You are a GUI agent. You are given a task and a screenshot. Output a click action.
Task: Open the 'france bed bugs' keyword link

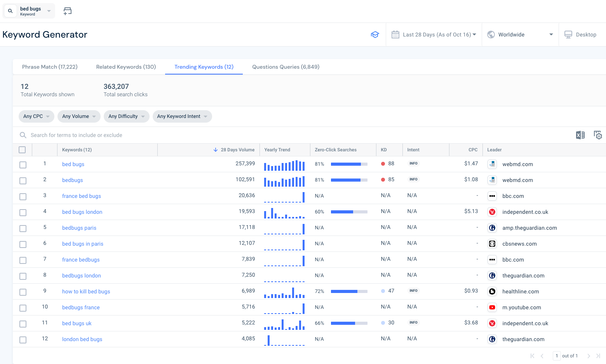click(x=82, y=196)
